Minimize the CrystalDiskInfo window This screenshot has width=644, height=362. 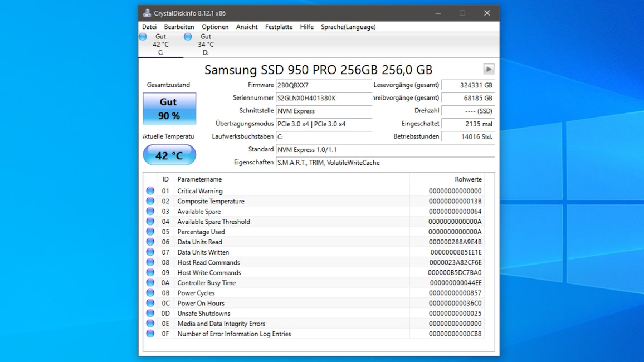438,13
